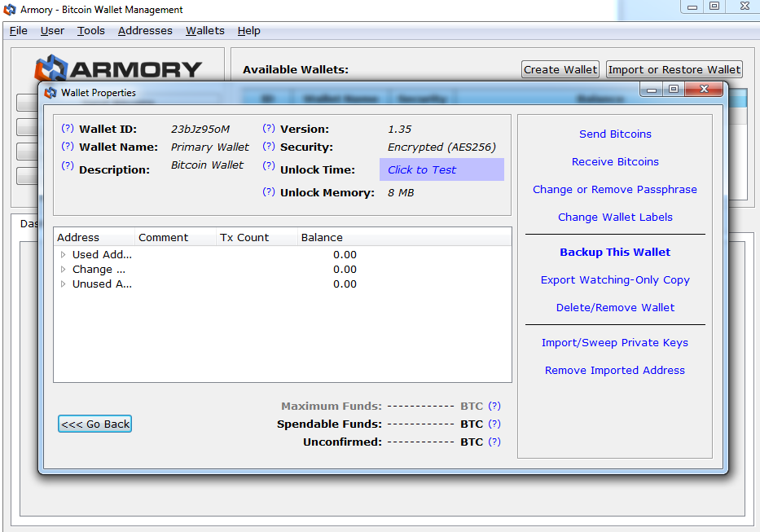Open Change or Remove Passphrase
760x532 pixels.
(615, 190)
